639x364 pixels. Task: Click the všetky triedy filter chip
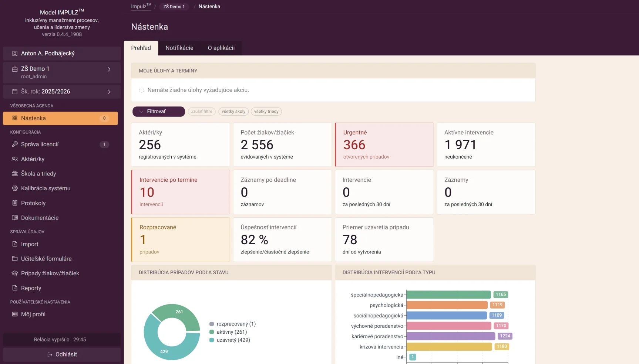point(266,112)
